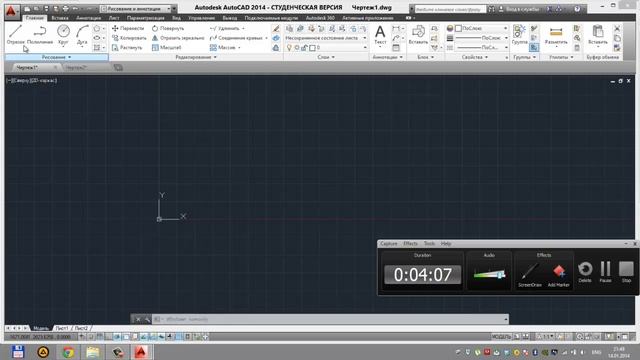Switch to the Чертеж2 drawing tab
Screen dimensions: 640x360
coord(76,67)
